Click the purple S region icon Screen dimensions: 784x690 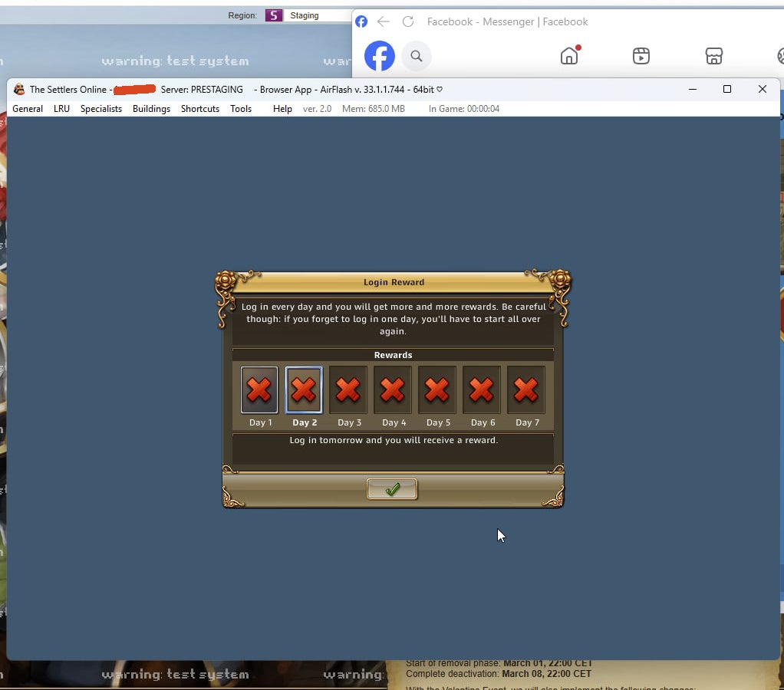pos(274,15)
